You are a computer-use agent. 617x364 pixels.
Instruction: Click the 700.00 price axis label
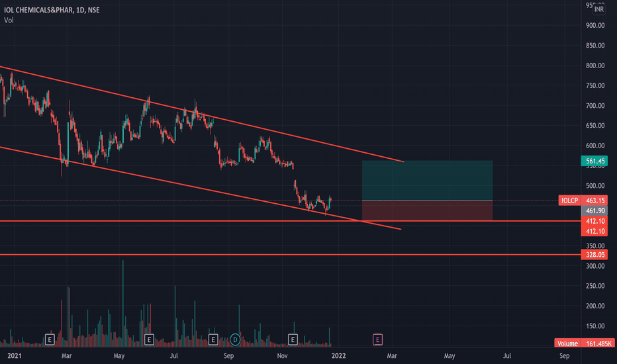click(595, 106)
